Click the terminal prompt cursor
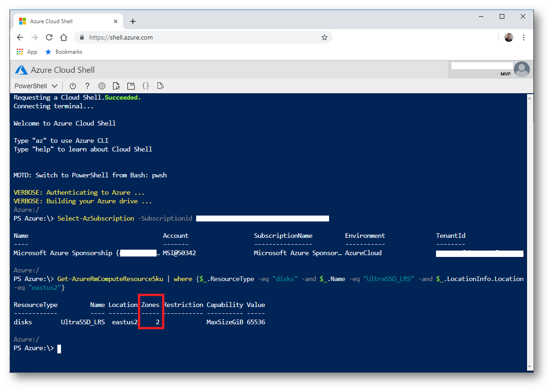The image size is (553, 392). coord(59,349)
